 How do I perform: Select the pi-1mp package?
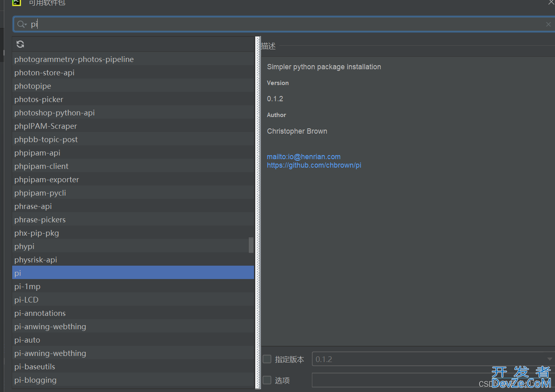point(133,286)
